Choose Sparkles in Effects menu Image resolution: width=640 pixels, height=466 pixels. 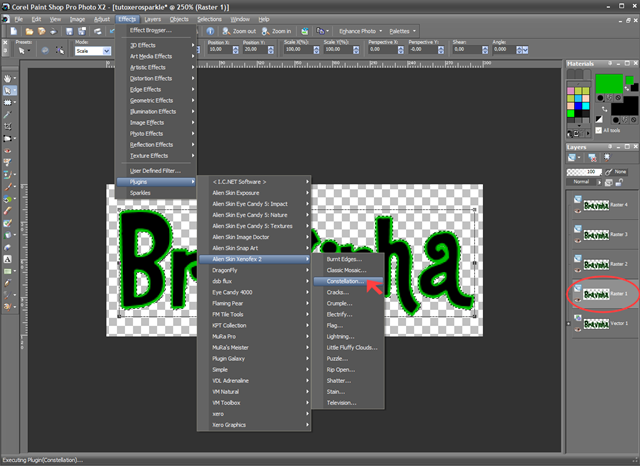click(140, 193)
